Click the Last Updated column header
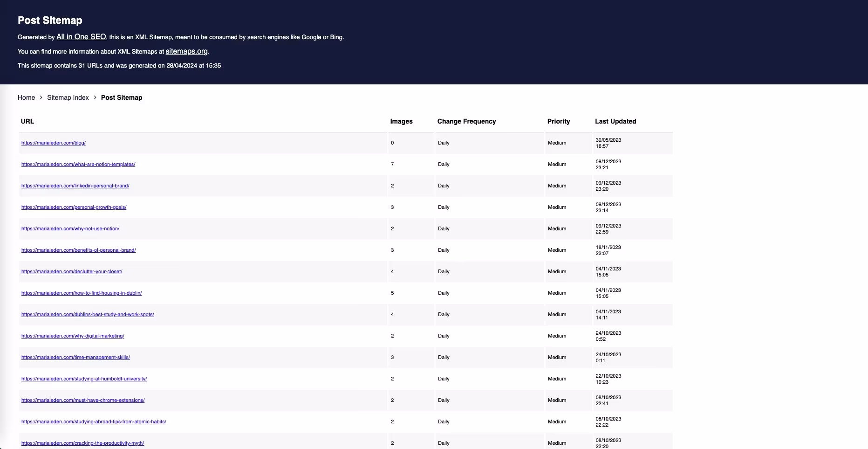This screenshot has width=868, height=449. click(x=615, y=121)
